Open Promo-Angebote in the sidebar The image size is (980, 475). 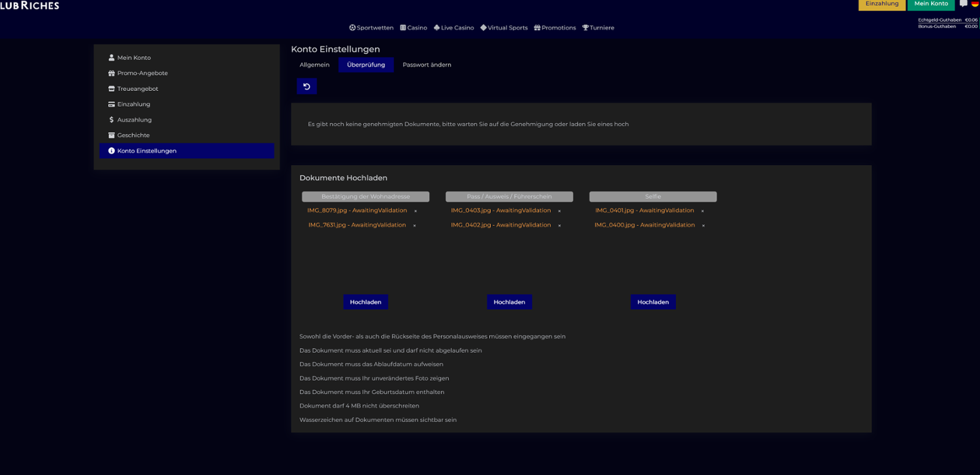pyautogui.click(x=142, y=73)
